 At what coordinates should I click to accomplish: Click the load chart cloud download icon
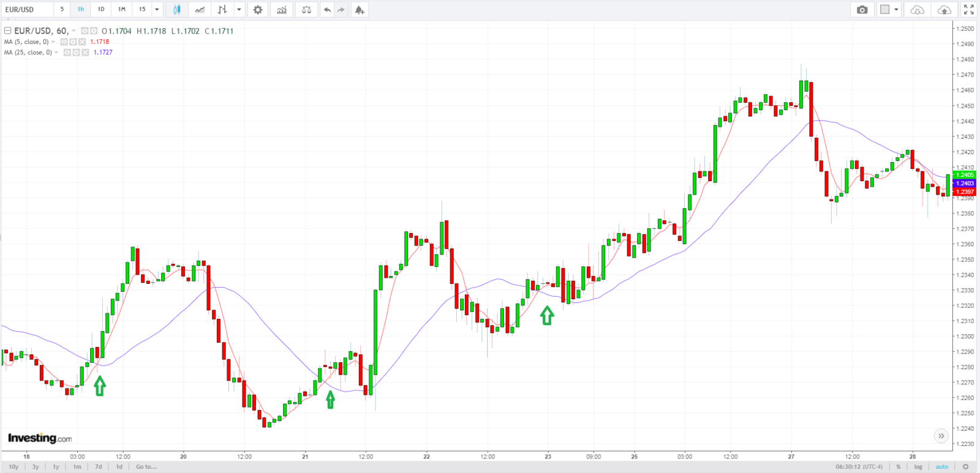point(917,10)
